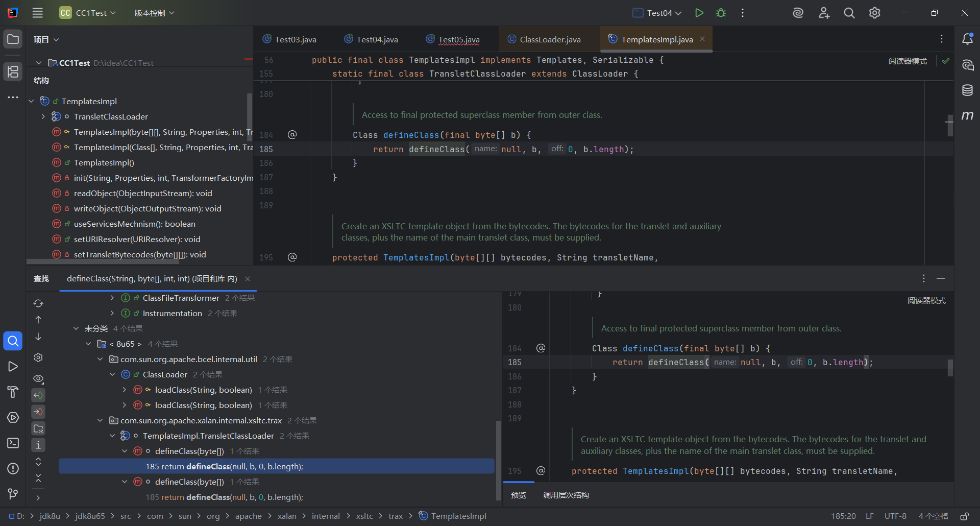The image size is (980, 526).
Task: Open line separator LF setting
Action: 869,516
